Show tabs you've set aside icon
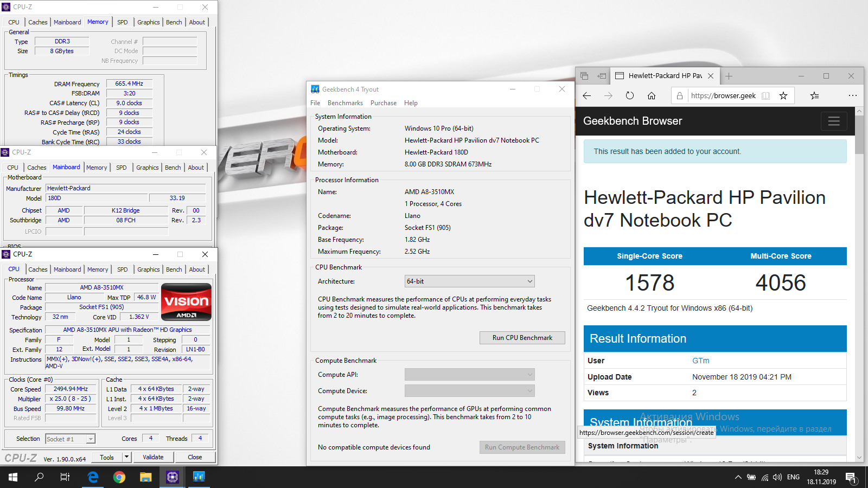Image resolution: width=868 pixels, height=488 pixels. pos(584,76)
